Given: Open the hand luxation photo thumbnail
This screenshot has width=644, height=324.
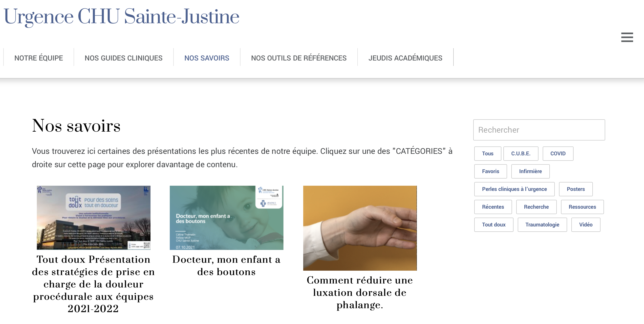Looking at the screenshot, I should click(x=360, y=228).
